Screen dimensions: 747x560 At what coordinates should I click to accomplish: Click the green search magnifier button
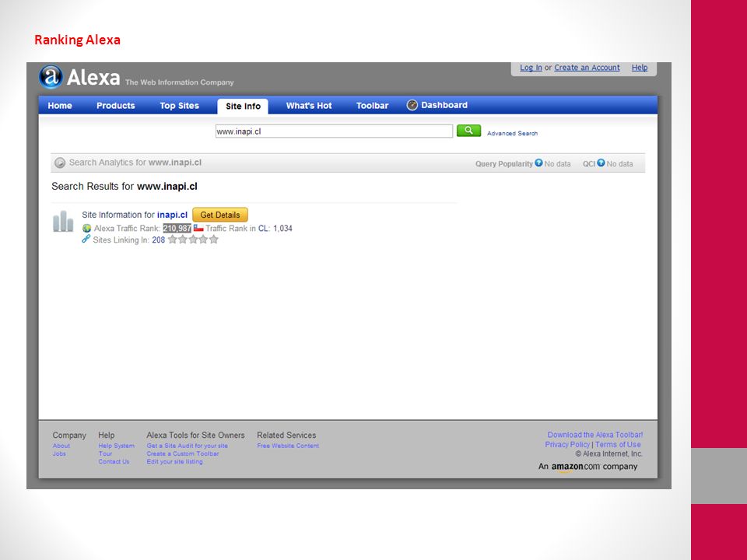click(x=468, y=131)
